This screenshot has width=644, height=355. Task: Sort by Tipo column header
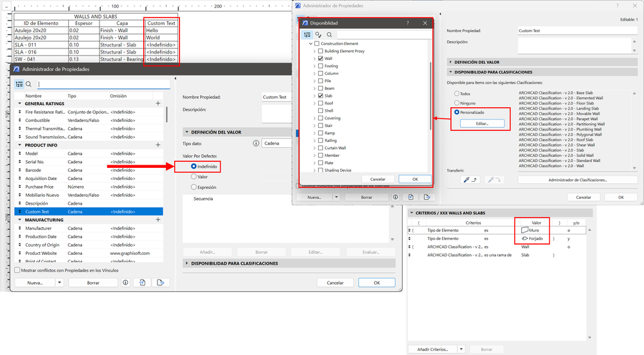(x=72, y=96)
